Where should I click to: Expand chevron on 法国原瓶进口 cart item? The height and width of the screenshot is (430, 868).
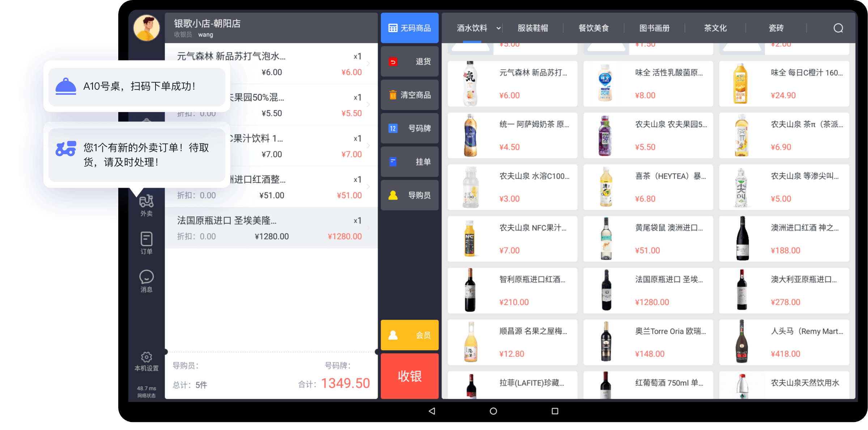pos(369,228)
